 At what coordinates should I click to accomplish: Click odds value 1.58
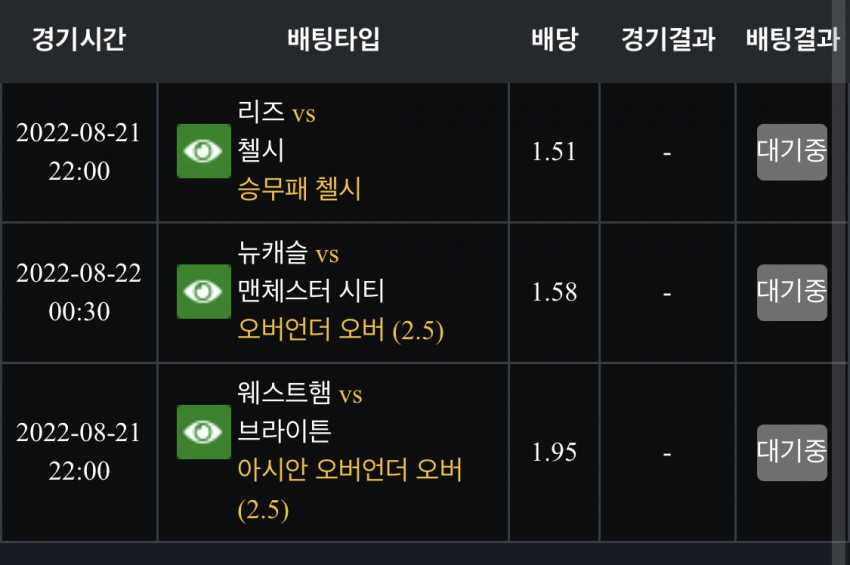554,292
